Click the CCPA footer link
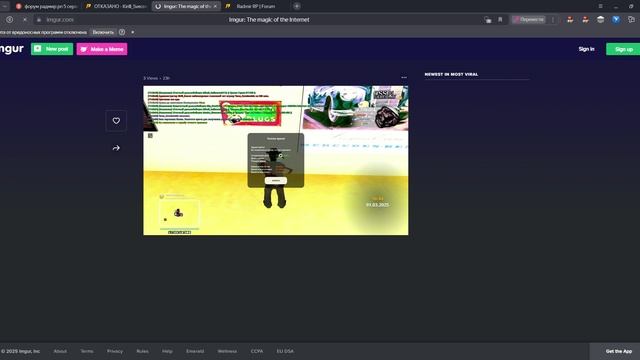Image resolution: width=640 pixels, height=360 pixels. click(257, 351)
